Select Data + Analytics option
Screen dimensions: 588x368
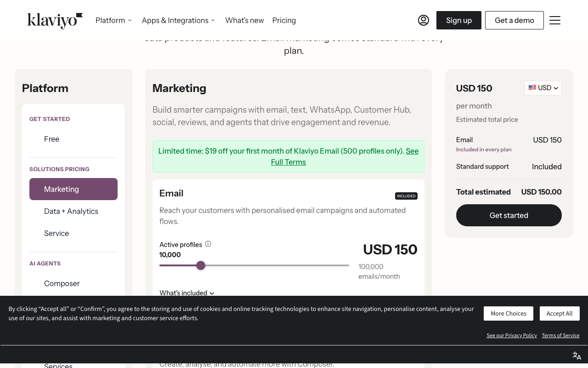(x=73, y=211)
